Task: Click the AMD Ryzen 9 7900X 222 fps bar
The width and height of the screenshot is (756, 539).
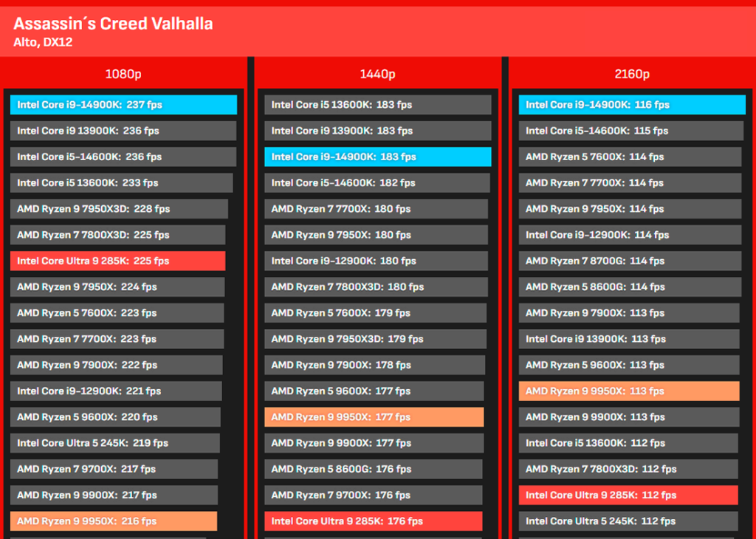Action: 116,365
